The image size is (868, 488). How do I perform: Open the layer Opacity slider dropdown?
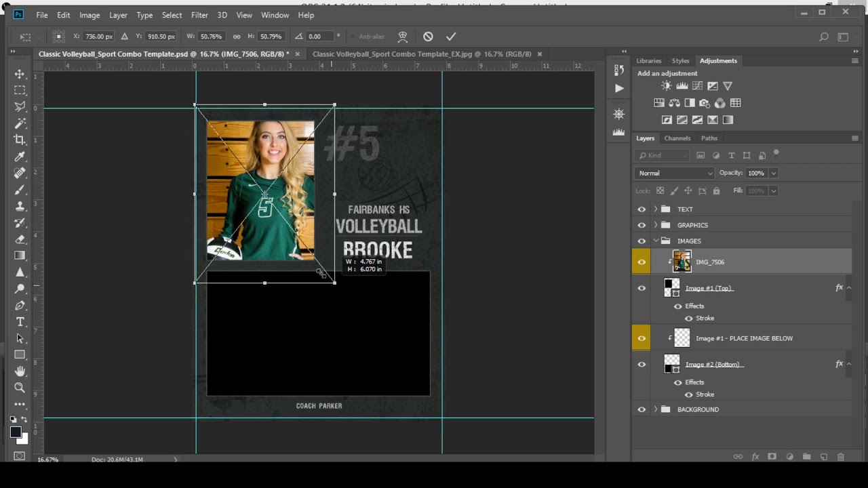tap(773, 173)
